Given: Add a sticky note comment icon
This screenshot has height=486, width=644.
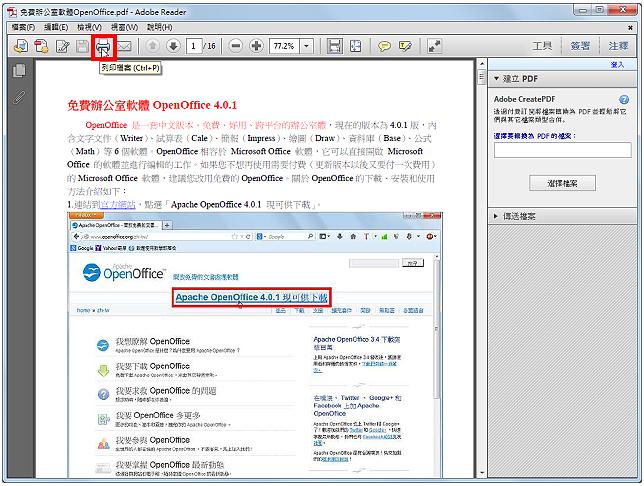Looking at the screenshot, I should pos(384,46).
